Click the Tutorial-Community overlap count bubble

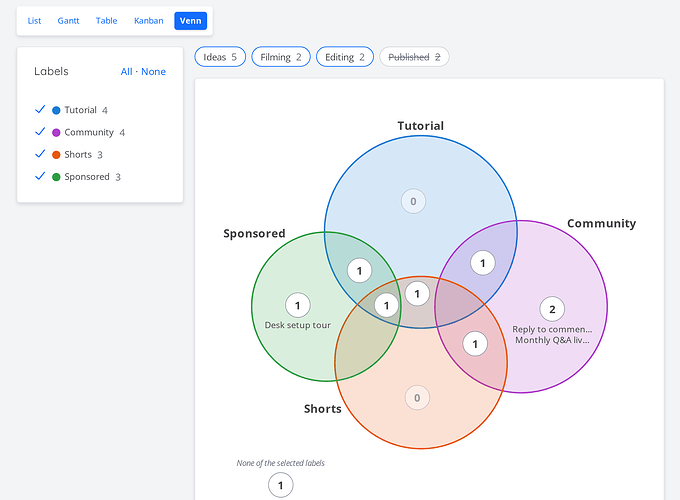(483, 263)
